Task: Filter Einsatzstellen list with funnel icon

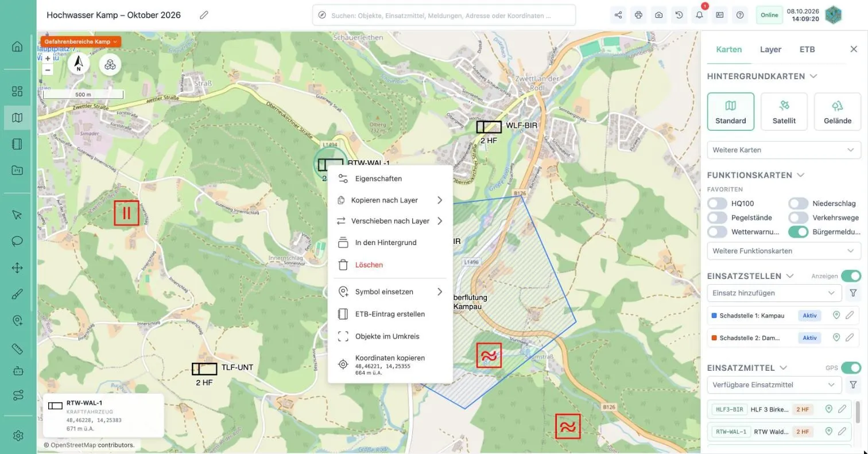Action: (853, 293)
